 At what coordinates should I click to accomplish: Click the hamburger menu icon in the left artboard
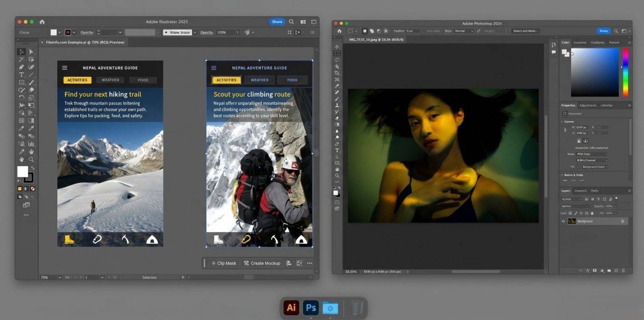click(64, 68)
